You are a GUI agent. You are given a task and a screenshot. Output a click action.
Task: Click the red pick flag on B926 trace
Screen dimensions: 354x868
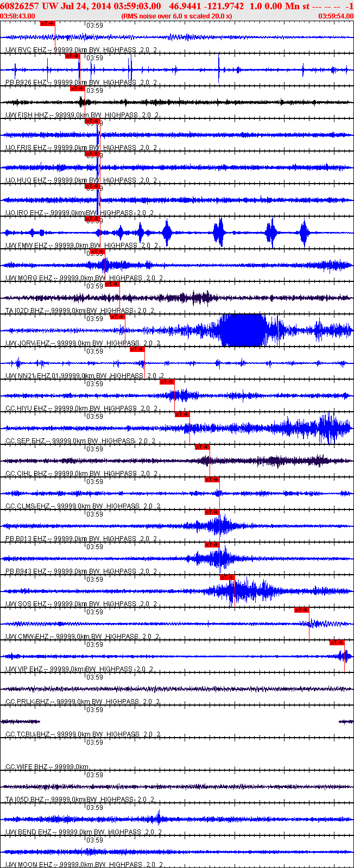click(x=72, y=56)
